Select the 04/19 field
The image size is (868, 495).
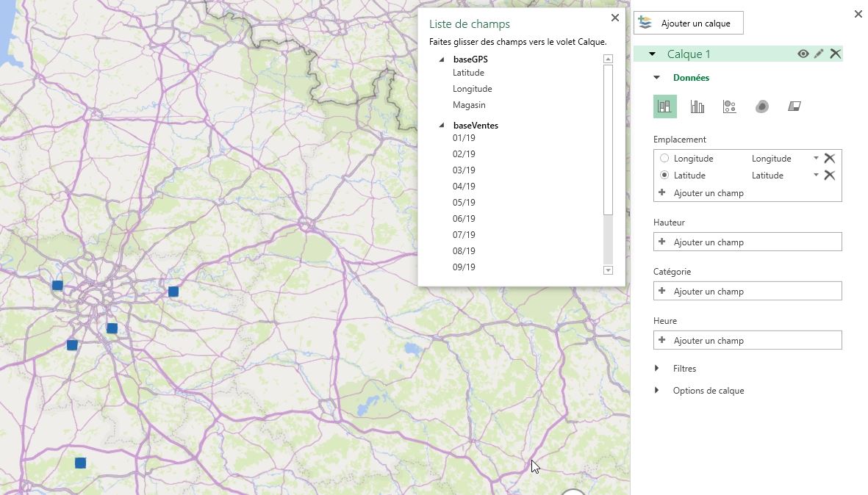464,187
